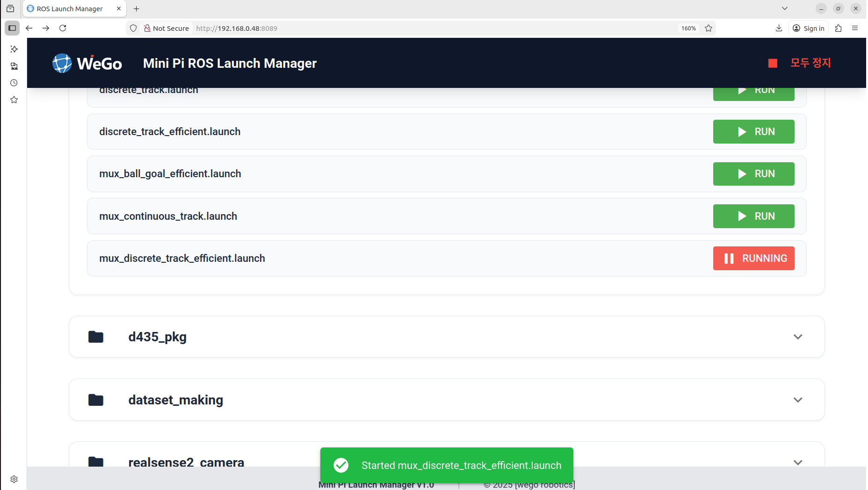Click the Mini Pi ROS Launch Manager heading
The height and width of the screenshot is (490, 868).
(230, 63)
